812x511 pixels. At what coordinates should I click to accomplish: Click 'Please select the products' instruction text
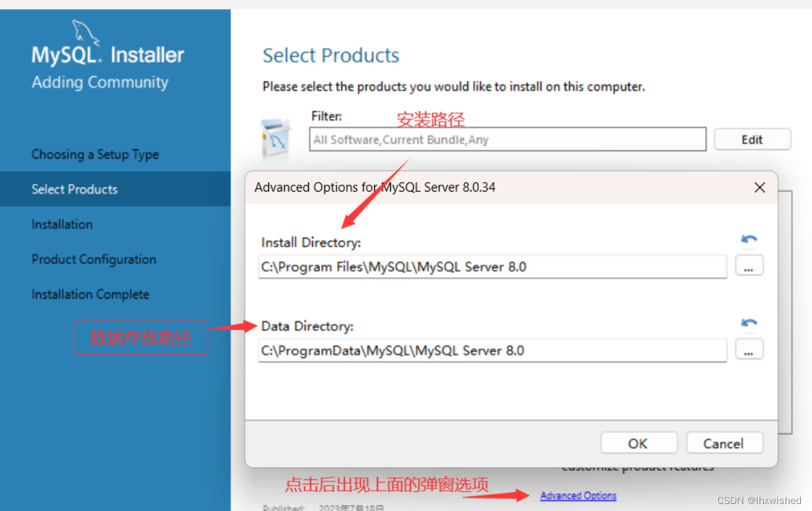click(x=453, y=86)
